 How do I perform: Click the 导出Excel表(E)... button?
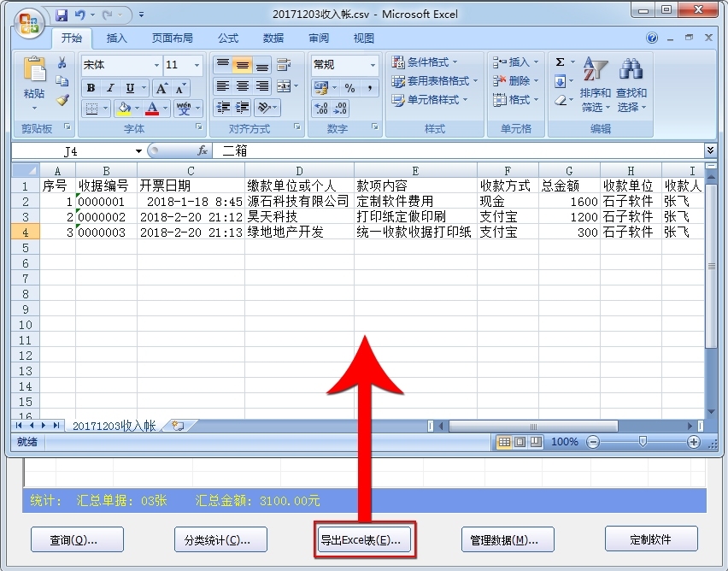365,539
